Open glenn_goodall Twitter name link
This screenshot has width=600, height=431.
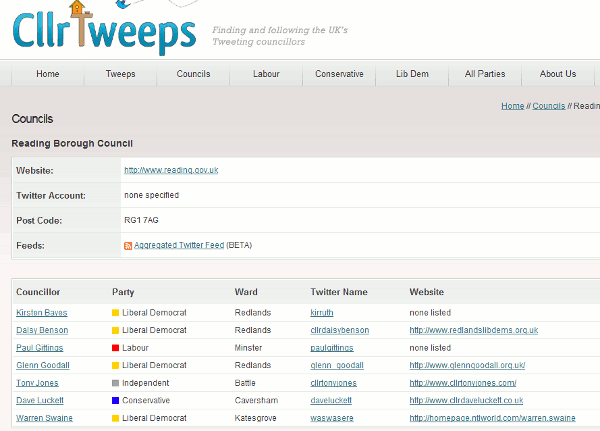(x=337, y=365)
